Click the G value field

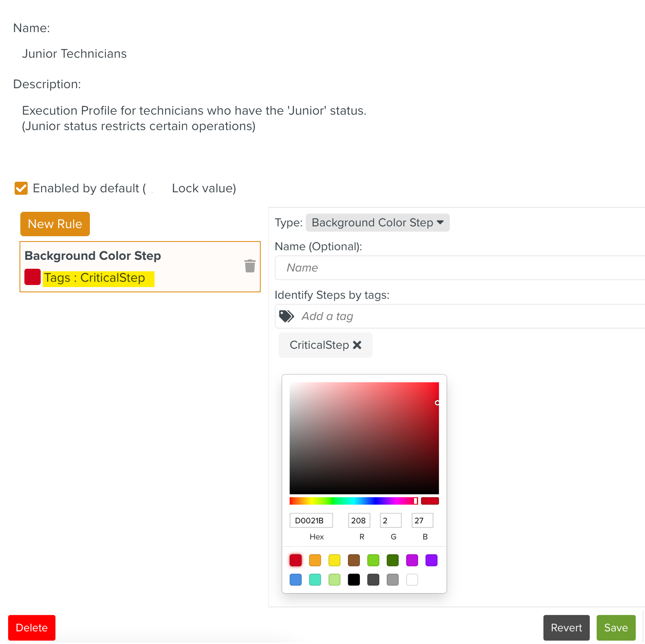[x=391, y=520]
